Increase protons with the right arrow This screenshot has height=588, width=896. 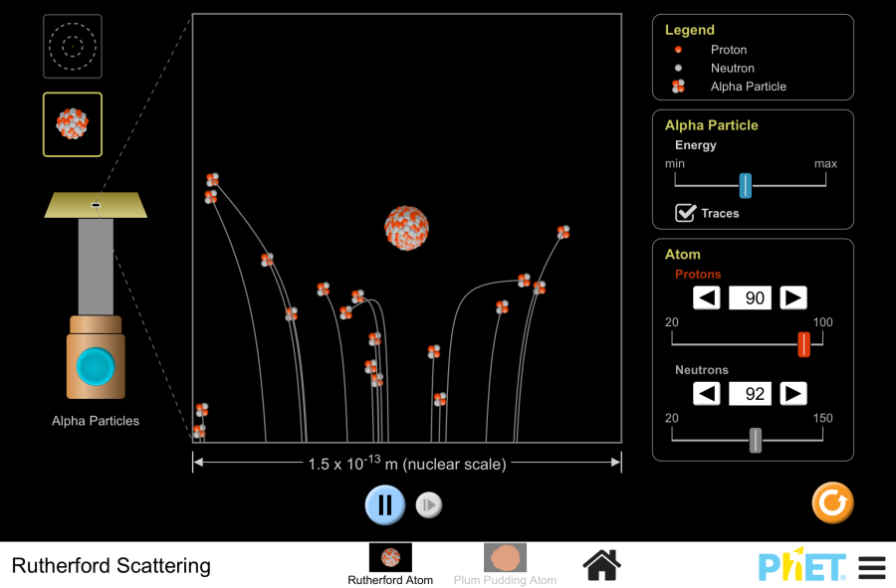[793, 297]
